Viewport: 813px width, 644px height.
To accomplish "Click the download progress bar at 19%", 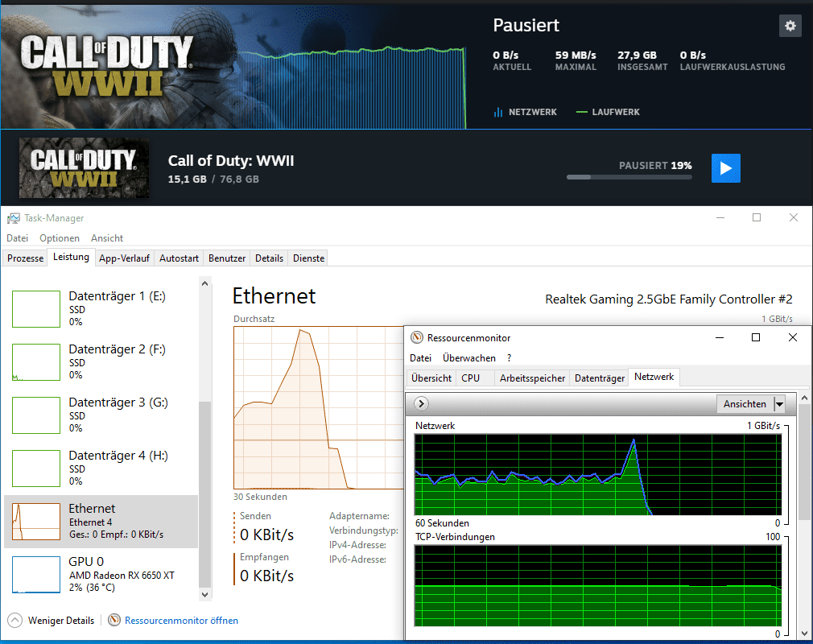I will pyautogui.click(x=629, y=177).
